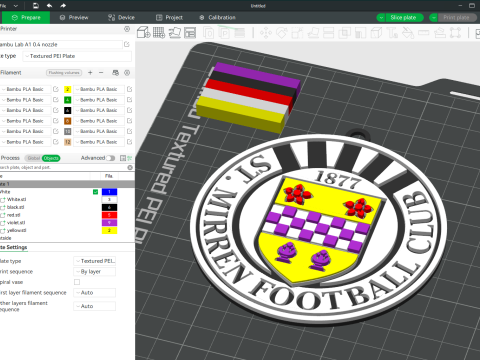Select the Lay on face tool
The image size is (480, 360).
coord(313,33)
